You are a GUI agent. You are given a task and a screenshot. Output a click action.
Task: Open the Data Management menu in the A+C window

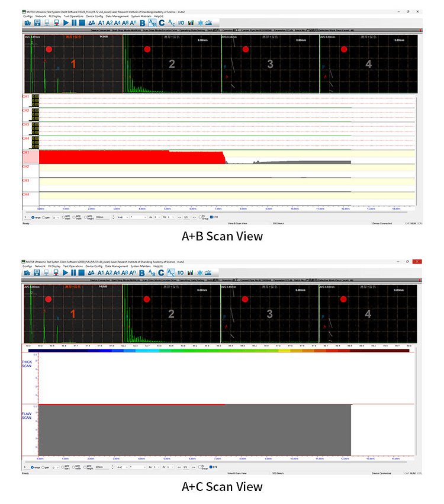[117, 266]
